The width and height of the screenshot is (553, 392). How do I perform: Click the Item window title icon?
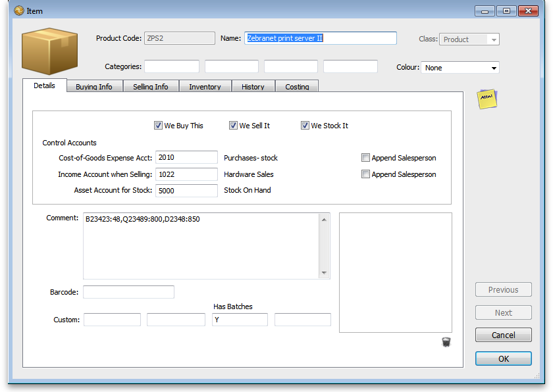(x=19, y=11)
